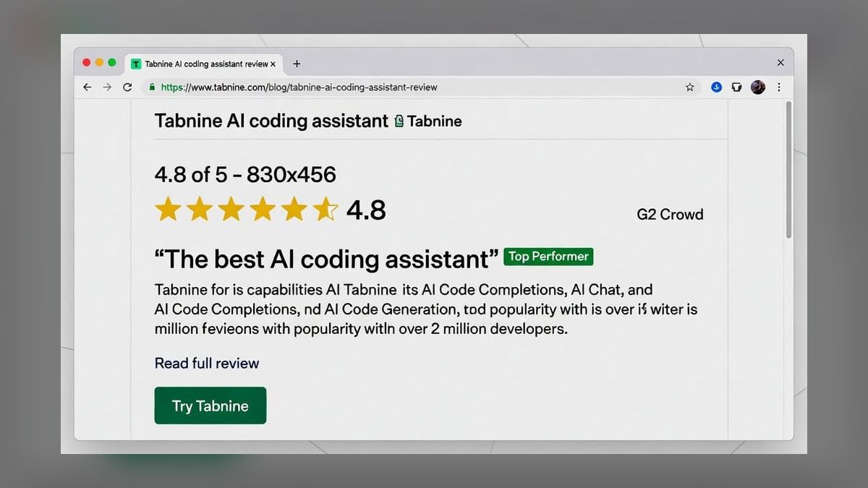Open the browser three-dot menu
The image size is (868, 488).
[x=779, y=87]
